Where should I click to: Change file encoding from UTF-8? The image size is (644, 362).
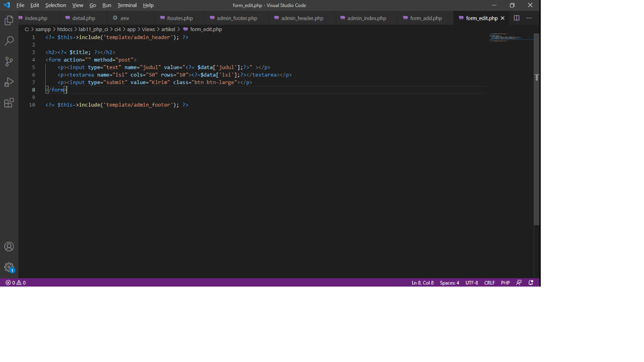(471, 282)
